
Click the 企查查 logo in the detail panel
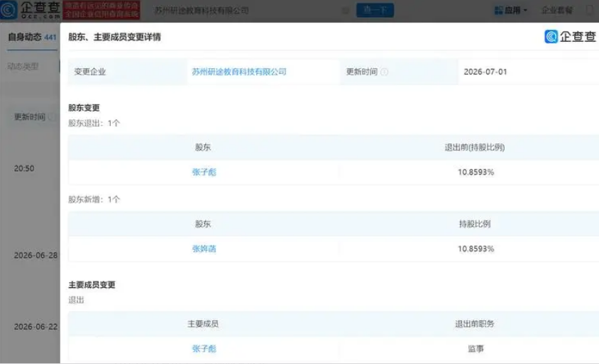click(x=570, y=37)
